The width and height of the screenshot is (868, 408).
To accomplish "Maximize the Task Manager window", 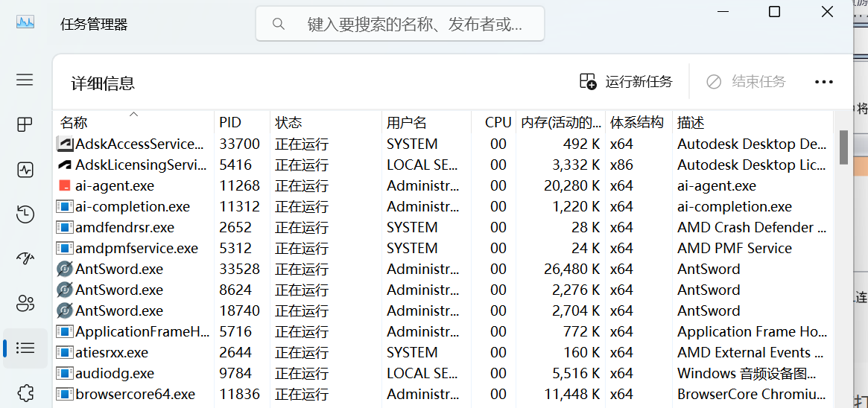I will click(774, 12).
